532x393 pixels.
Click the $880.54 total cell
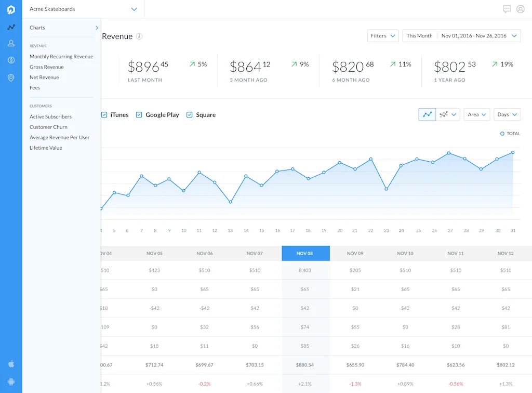(304, 365)
